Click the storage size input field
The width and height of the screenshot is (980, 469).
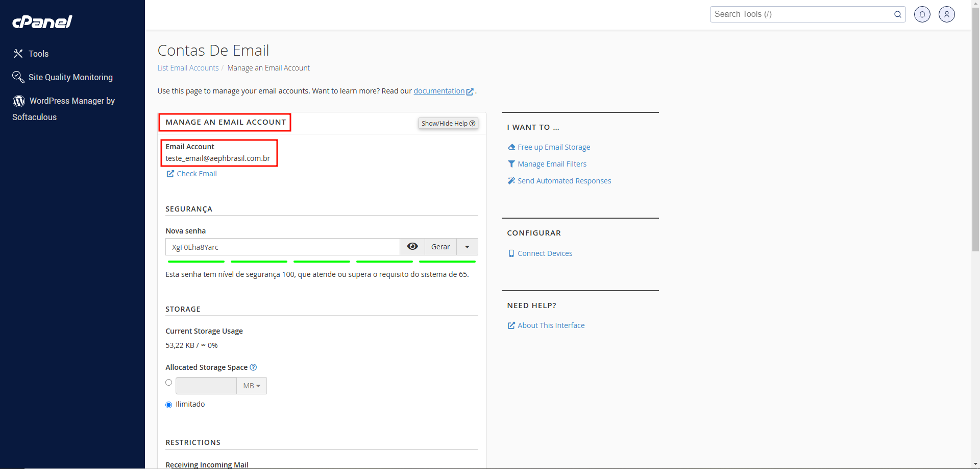coord(206,386)
